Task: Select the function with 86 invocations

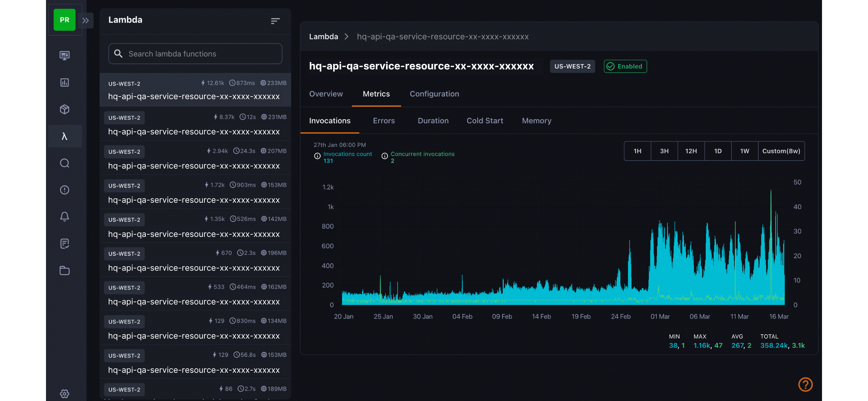Action: click(x=195, y=389)
